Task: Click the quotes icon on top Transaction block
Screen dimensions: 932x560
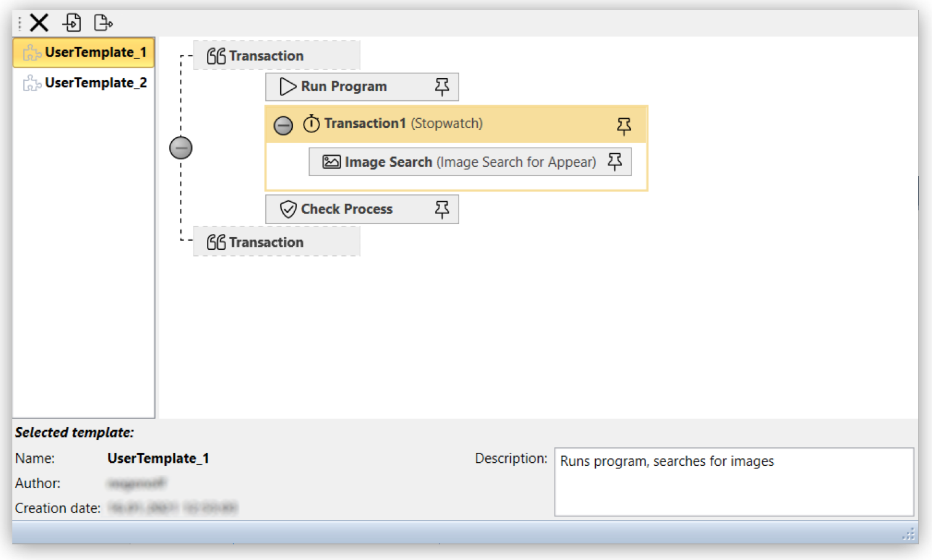Action: pyautogui.click(x=215, y=55)
